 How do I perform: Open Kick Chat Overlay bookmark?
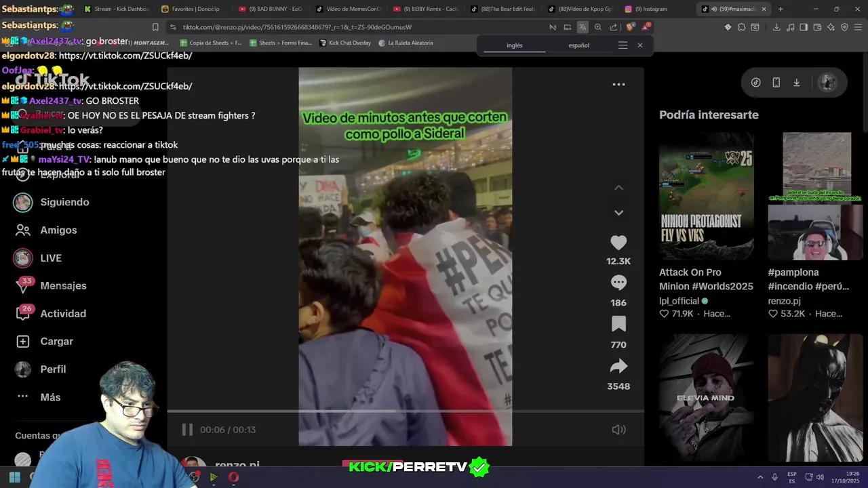pyautogui.click(x=345, y=43)
